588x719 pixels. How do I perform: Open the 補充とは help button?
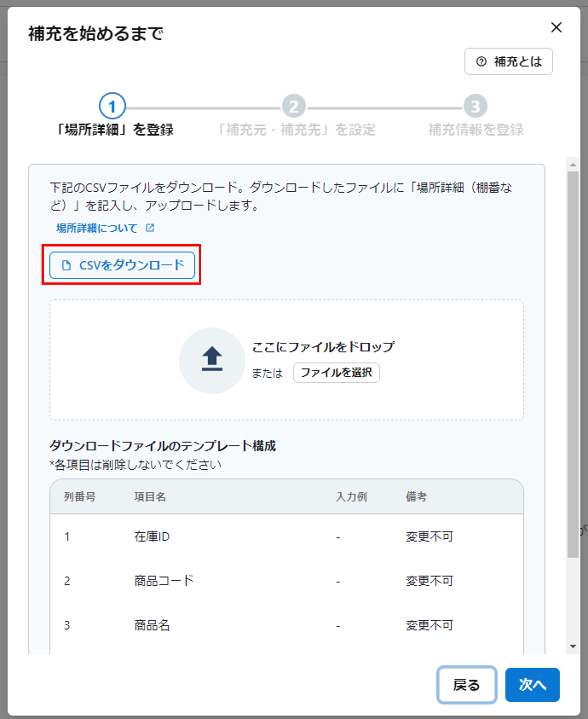pyautogui.click(x=508, y=61)
